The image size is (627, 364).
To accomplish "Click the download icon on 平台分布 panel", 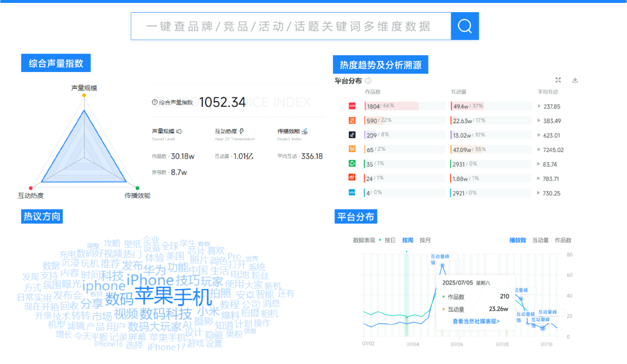I will (575, 80).
